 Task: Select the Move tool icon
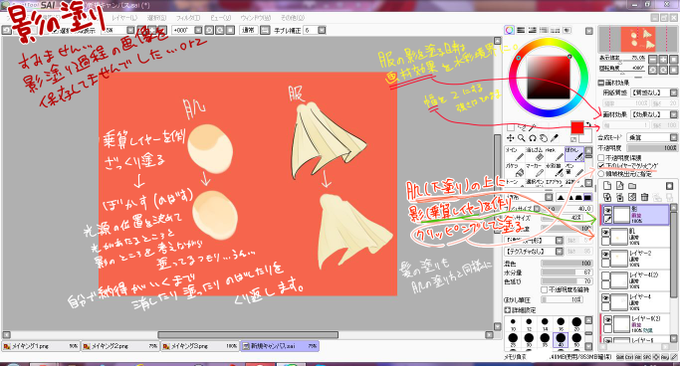[510, 138]
